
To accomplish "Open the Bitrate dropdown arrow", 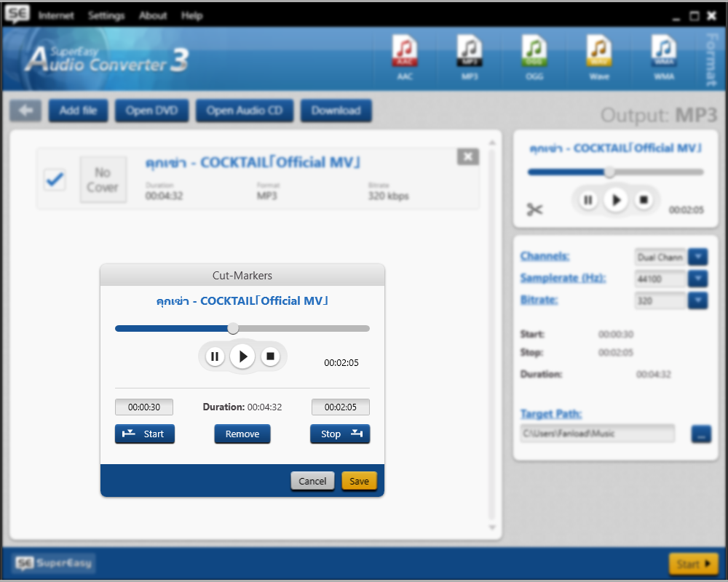I will [698, 300].
